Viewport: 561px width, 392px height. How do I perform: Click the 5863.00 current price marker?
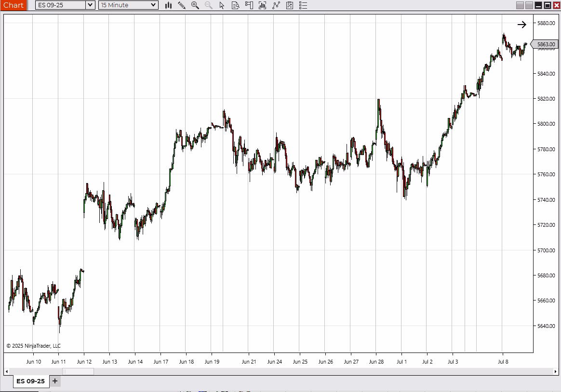pos(547,44)
